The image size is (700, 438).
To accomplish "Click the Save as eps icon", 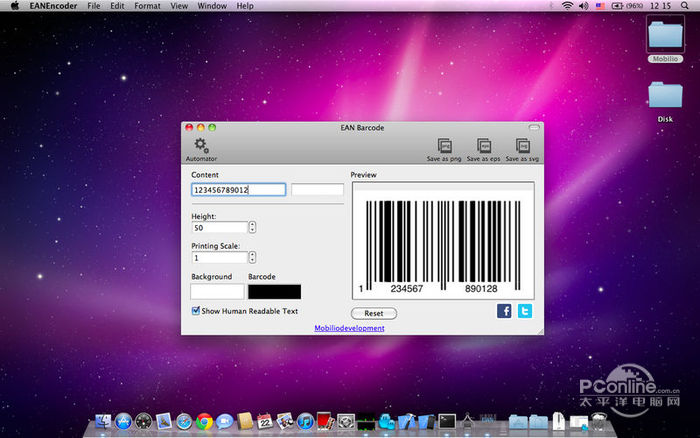I will point(484,146).
